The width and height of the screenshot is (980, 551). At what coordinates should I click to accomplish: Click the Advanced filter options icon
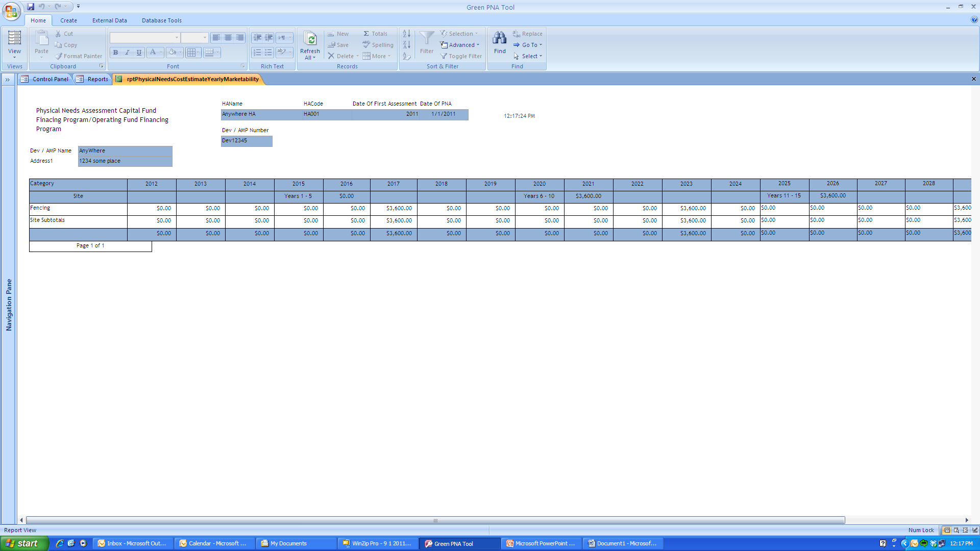(x=444, y=45)
